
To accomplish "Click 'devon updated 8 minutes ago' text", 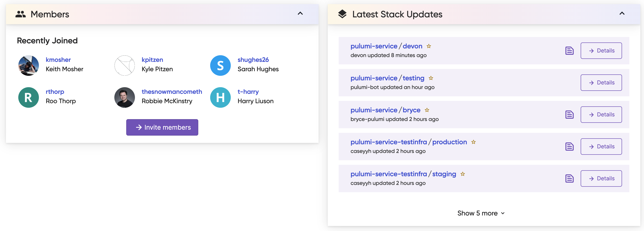I will [x=388, y=55].
